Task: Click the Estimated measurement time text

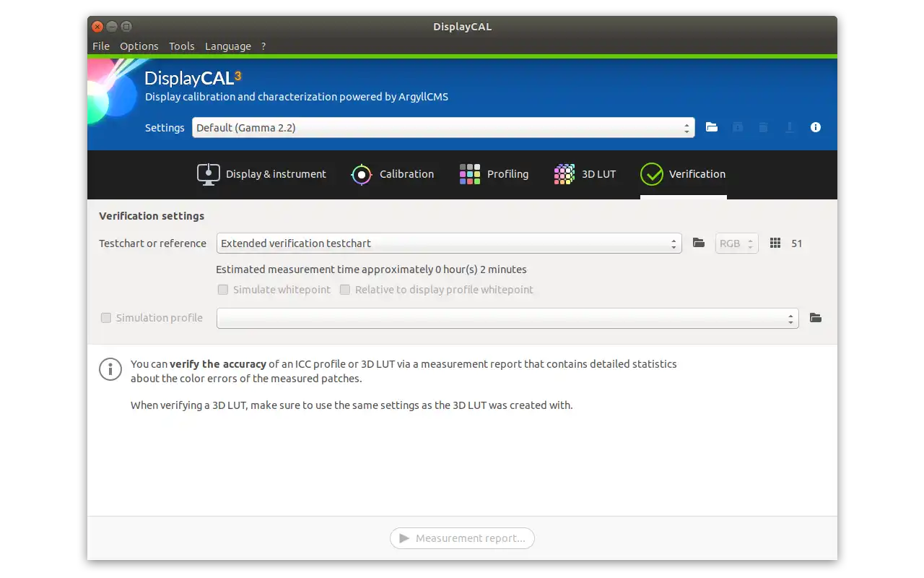Action: click(x=371, y=269)
